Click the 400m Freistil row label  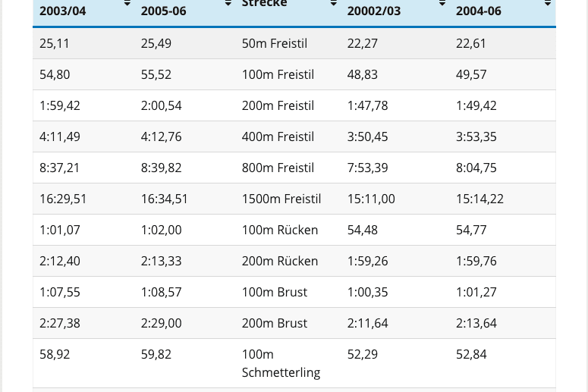[278, 137]
